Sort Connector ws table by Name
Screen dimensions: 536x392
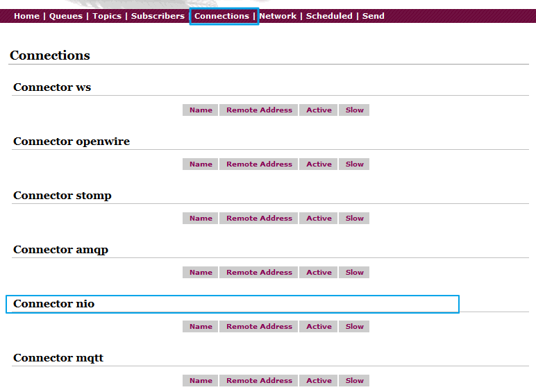coord(201,110)
